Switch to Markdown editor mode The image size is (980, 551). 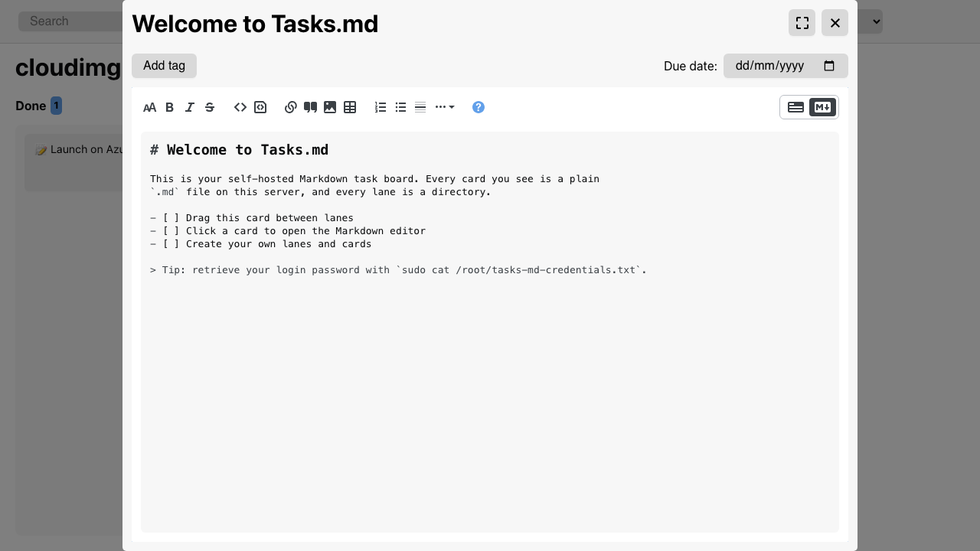point(822,107)
